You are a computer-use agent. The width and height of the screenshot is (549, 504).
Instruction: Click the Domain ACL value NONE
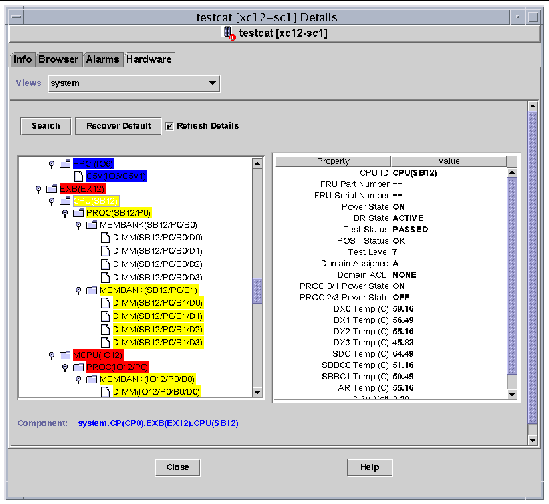[404, 275]
